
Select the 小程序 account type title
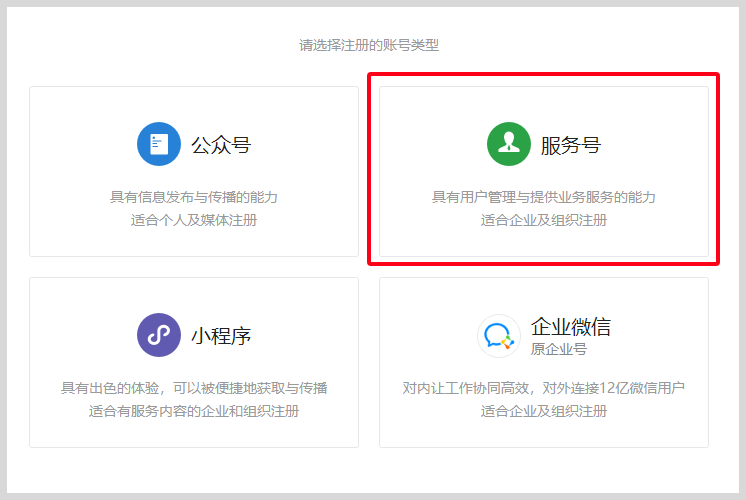pyautogui.click(x=221, y=336)
